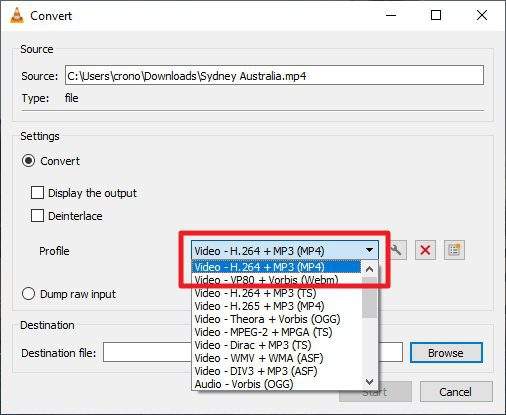The width and height of the screenshot is (506, 415).
Task: Collapse the Profile dropdown arrow
Action: click(369, 250)
